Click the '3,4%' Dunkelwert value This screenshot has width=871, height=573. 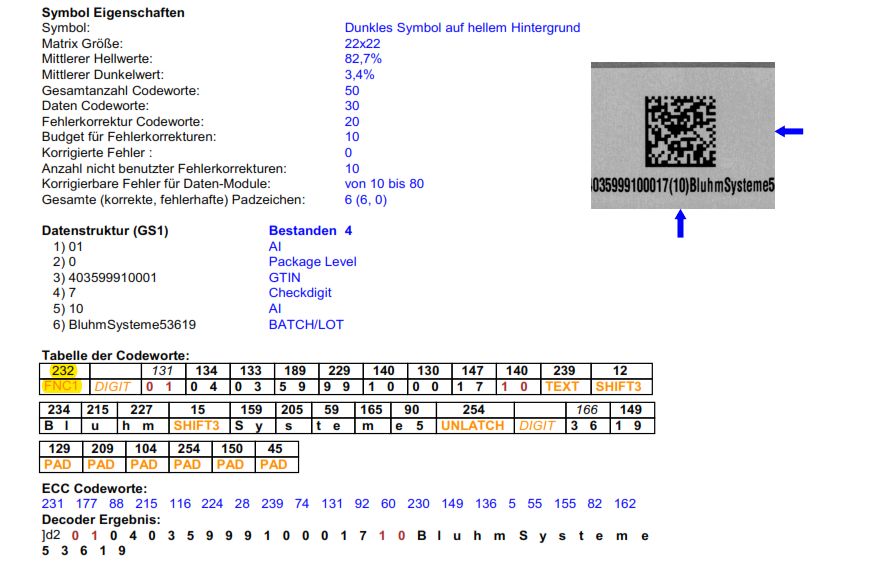359,74
